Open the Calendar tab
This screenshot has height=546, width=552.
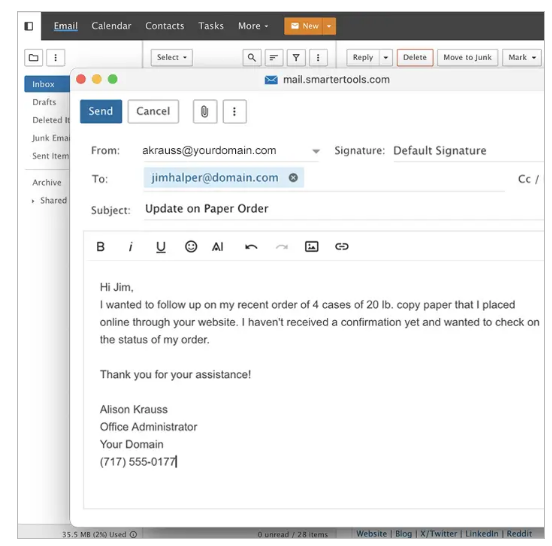click(x=111, y=26)
